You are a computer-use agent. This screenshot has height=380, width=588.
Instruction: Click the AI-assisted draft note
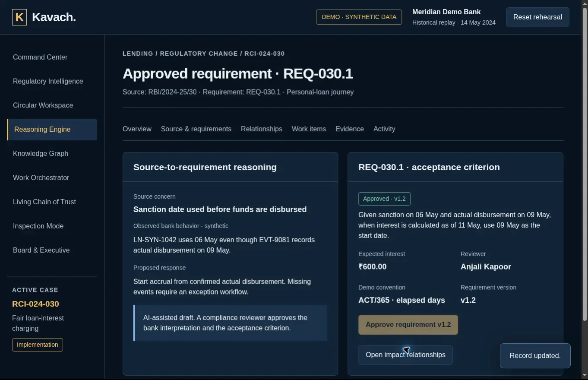click(x=230, y=323)
